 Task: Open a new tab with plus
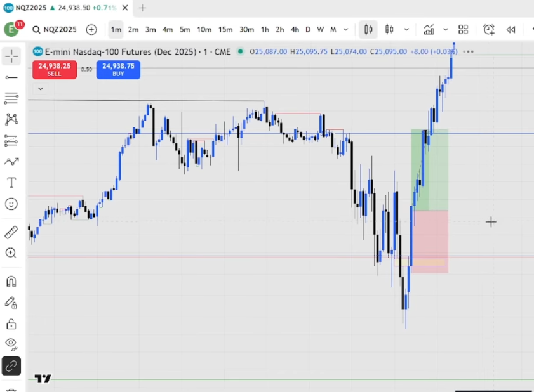click(142, 8)
